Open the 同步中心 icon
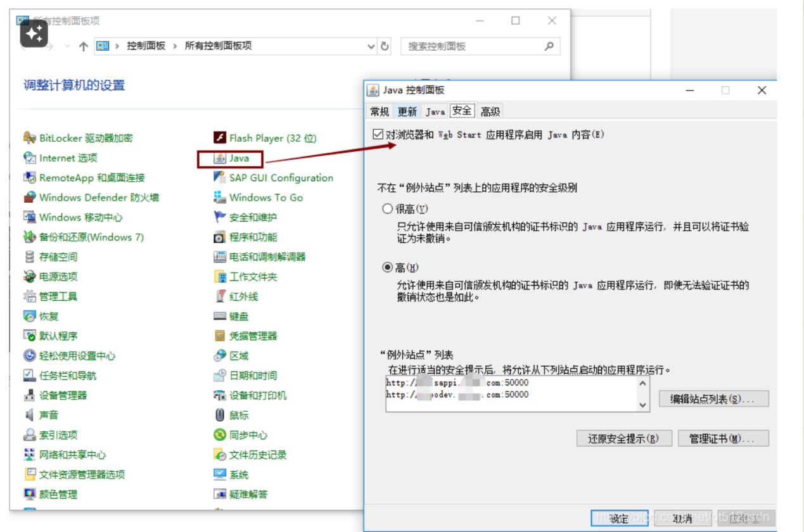Image resolution: width=804 pixels, height=532 pixels. [x=220, y=434]
